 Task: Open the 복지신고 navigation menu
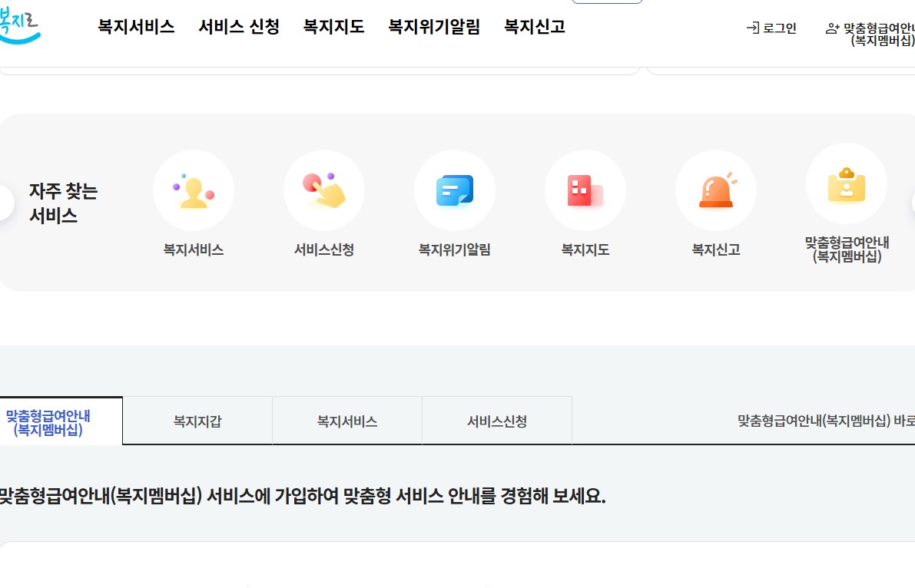534,27
